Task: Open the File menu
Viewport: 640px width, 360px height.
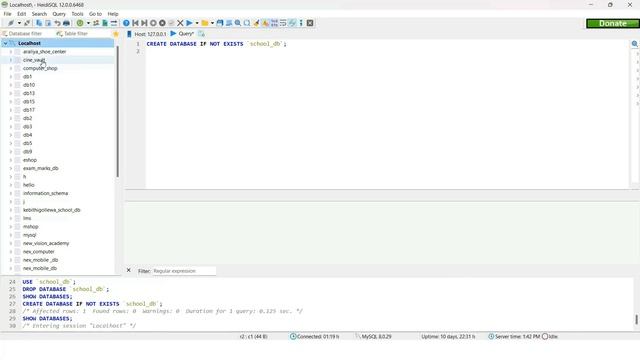Action: click(x=7, y=14)
